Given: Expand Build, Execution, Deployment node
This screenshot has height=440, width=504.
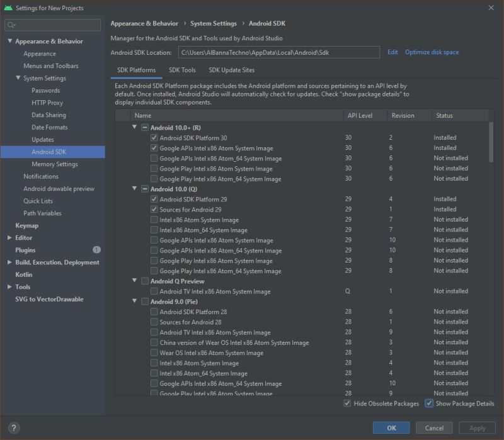Looking at the screenshot, I should click(x=9, y=262).
